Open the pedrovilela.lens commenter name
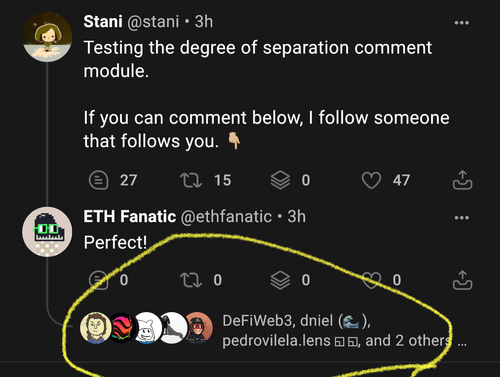Image resolution: width=500 pixels, height=377 pixels. [x=276, y=341]
